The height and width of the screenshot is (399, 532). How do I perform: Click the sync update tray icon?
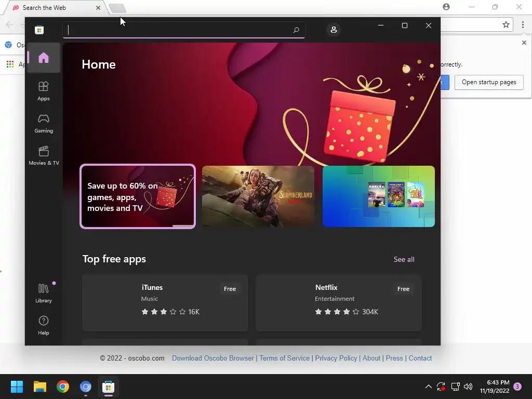[441, 387]
